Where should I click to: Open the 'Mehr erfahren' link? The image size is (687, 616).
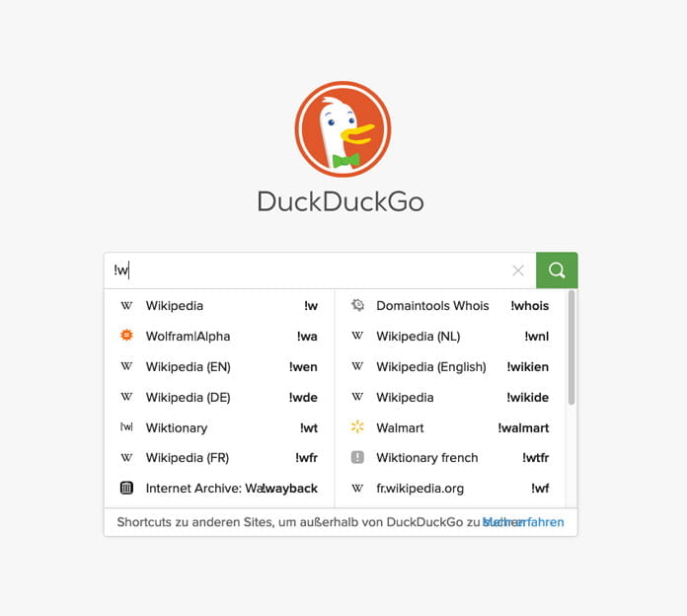(523, 522)
